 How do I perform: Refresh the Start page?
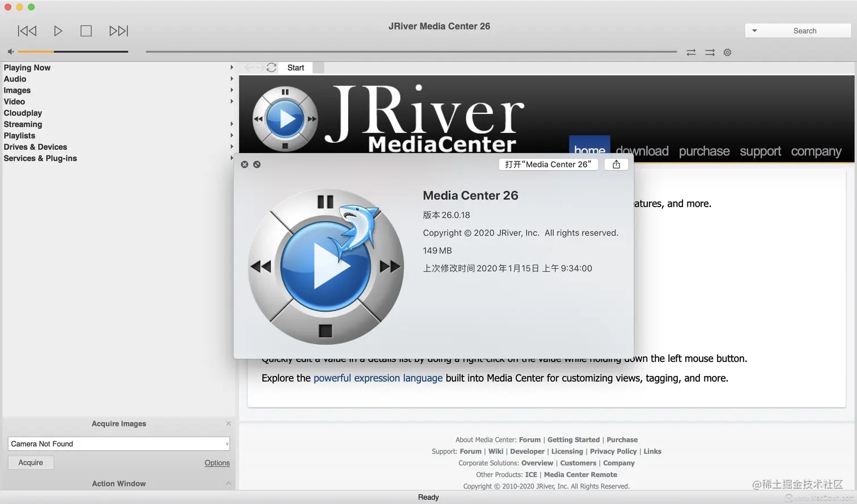click(271, 67)
